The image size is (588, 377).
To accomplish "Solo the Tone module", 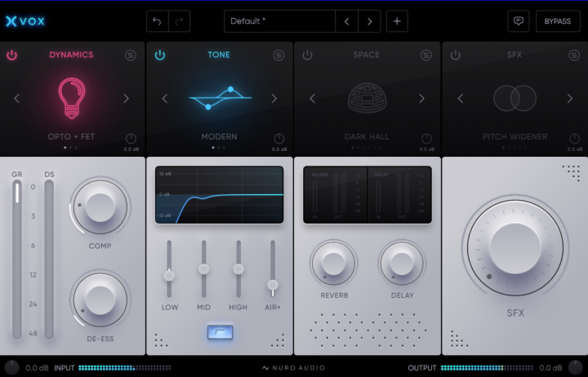I will pyautogui.click(x=278, y=55).
